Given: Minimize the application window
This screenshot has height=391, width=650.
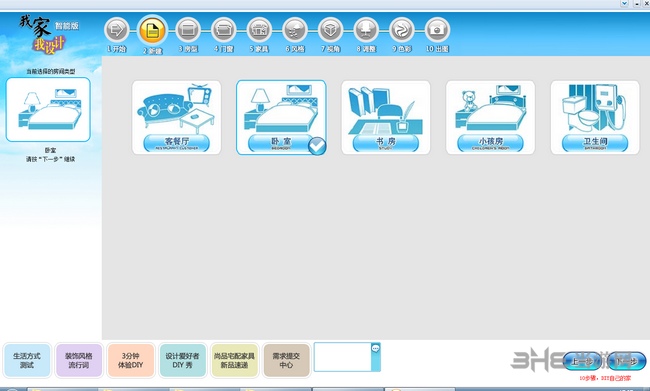Looking at the screenshot, I should (x=637, y=3).
